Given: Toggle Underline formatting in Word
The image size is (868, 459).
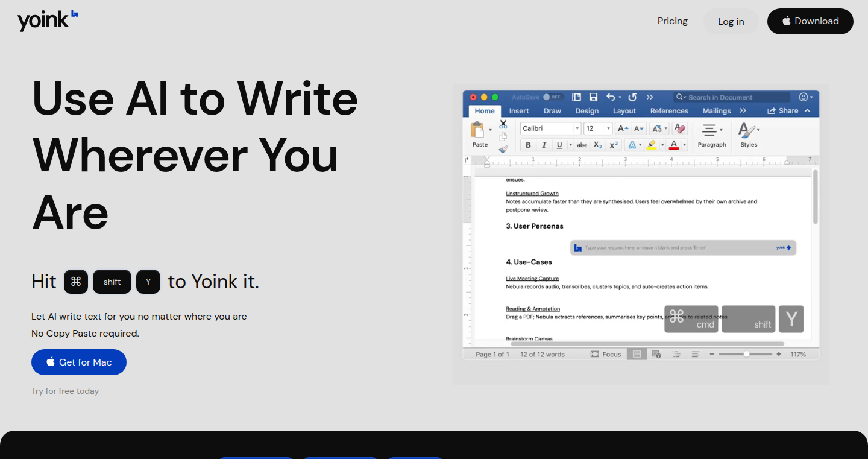Looking at the screenshot, I should (559, 145).
